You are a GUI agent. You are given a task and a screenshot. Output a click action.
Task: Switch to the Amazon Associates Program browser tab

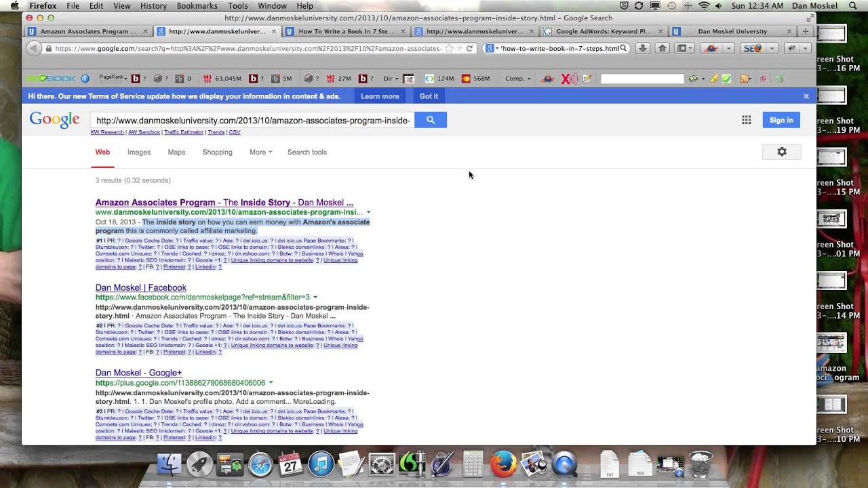(x=87, y=31)
